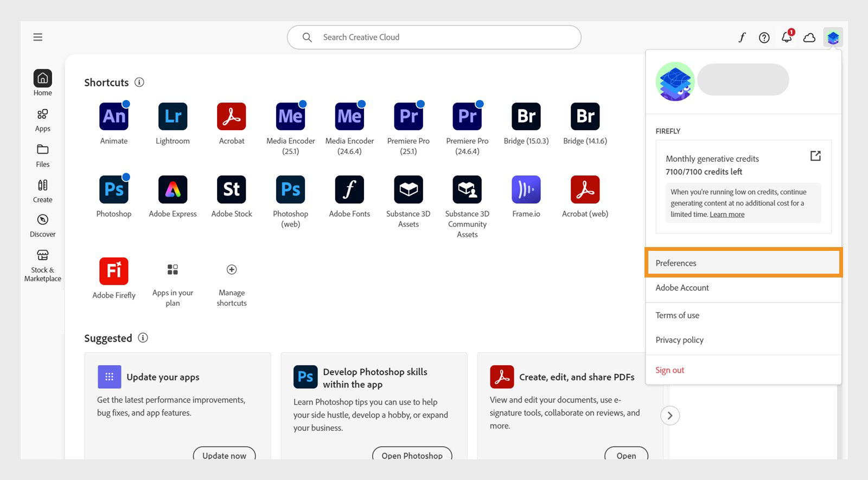
Task: Open Apps in your plan
Action: [x=173, y=270]
